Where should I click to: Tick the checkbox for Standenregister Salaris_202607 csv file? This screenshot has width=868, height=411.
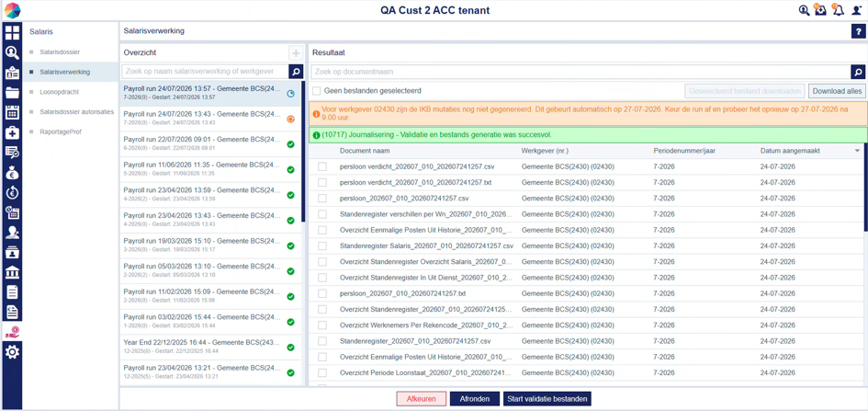[322, 245]
